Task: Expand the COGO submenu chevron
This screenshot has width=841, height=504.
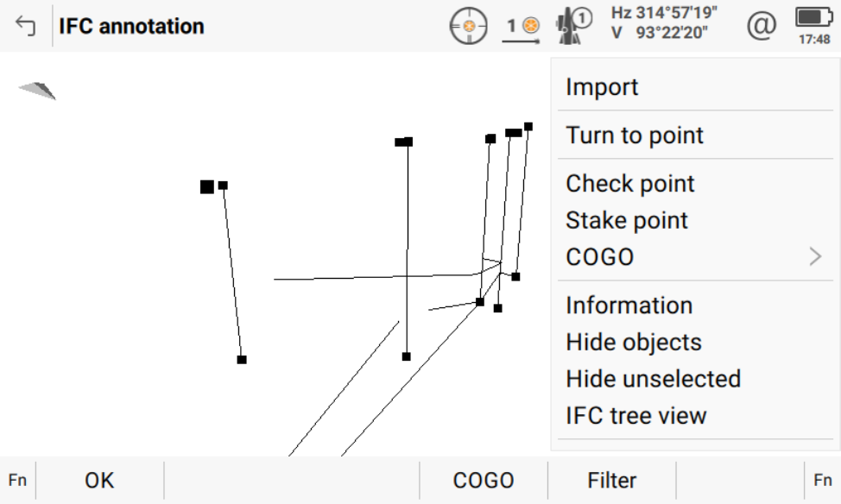Action: 815,256
